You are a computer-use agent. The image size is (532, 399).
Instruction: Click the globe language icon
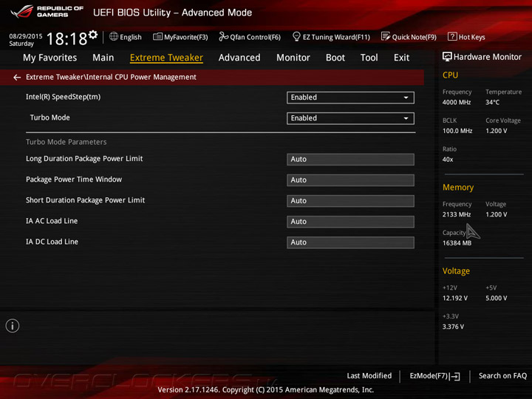(114, 36)
